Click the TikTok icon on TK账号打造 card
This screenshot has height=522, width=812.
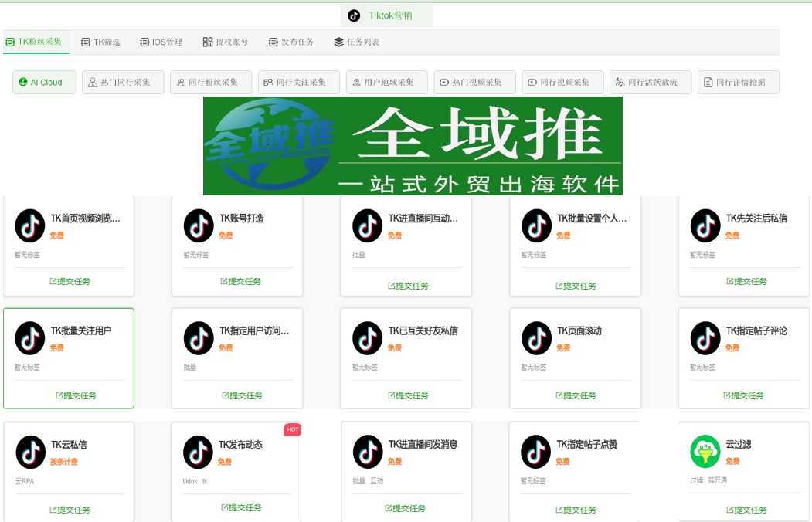199,225
